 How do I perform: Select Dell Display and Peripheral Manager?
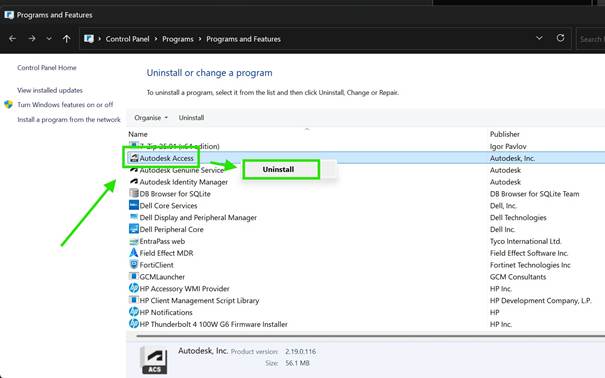(x=198, y=218)
